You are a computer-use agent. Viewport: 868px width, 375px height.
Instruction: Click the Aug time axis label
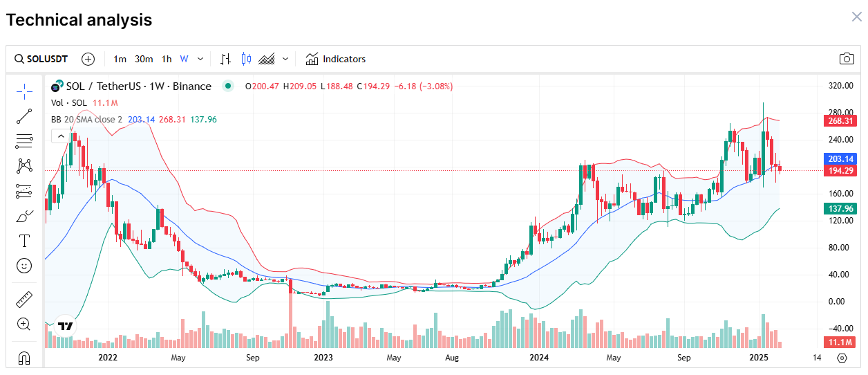click(451, 358)
